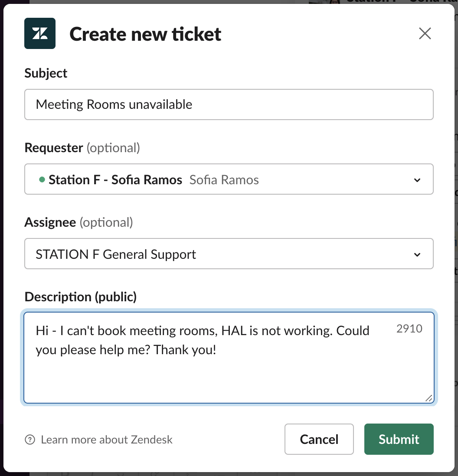Click the Description (public) label
This screenshot has height=476, width=458.
pyautogui.click(x=81, y=297)
